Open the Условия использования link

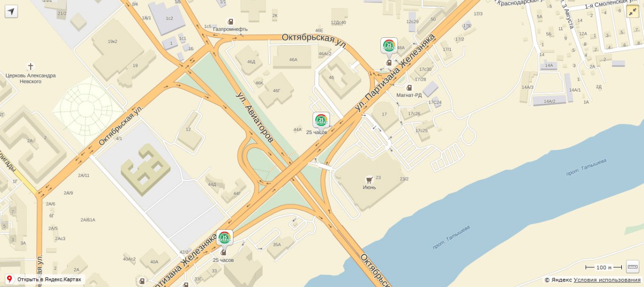click(607, 280)
